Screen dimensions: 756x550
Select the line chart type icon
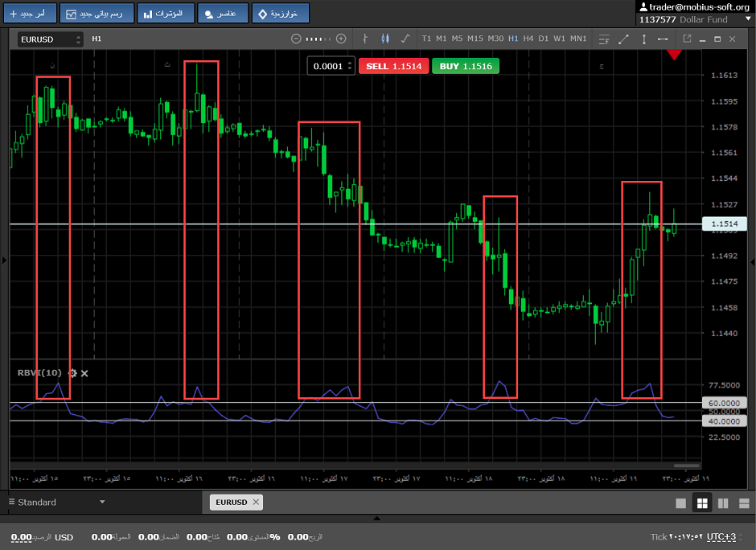(405, 39)
